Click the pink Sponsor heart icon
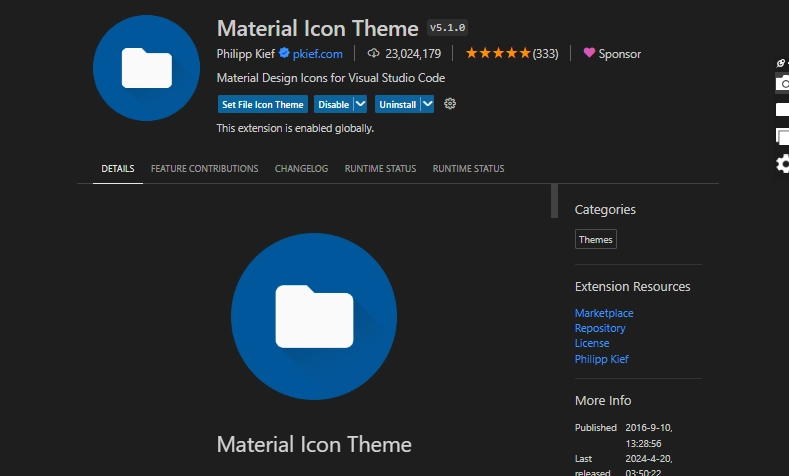The image size is (789, 476). coord(589,52)
